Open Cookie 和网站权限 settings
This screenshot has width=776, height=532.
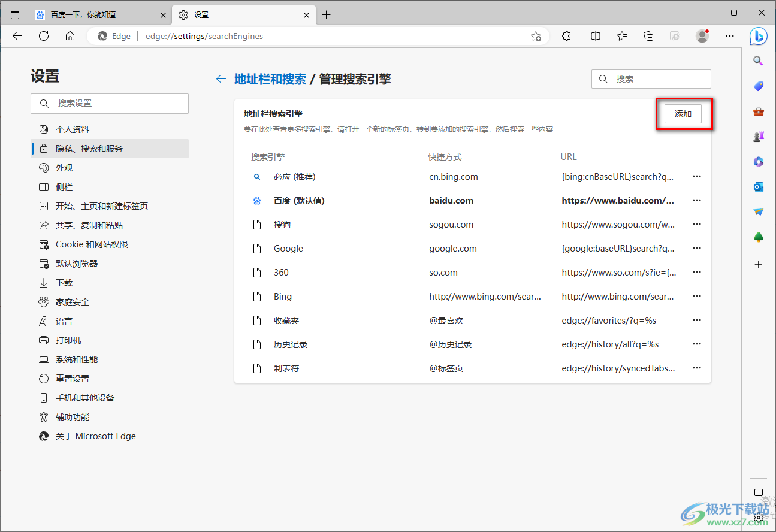110,244
